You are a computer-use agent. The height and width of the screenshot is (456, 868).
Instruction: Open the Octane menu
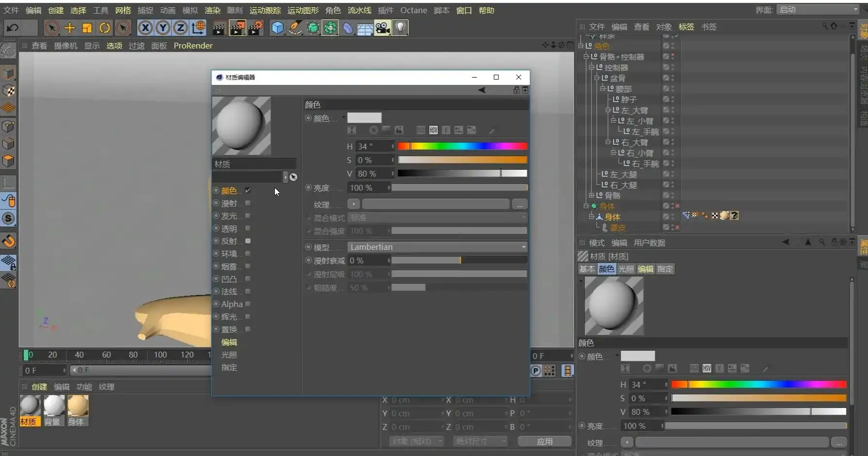click(x=413, y=10)
